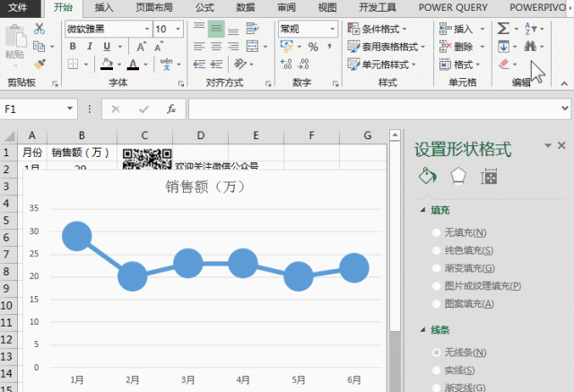Click the decrease decimal icon
Screen dimensions: 574x392
pyautogui.click(x=303, y=65)
